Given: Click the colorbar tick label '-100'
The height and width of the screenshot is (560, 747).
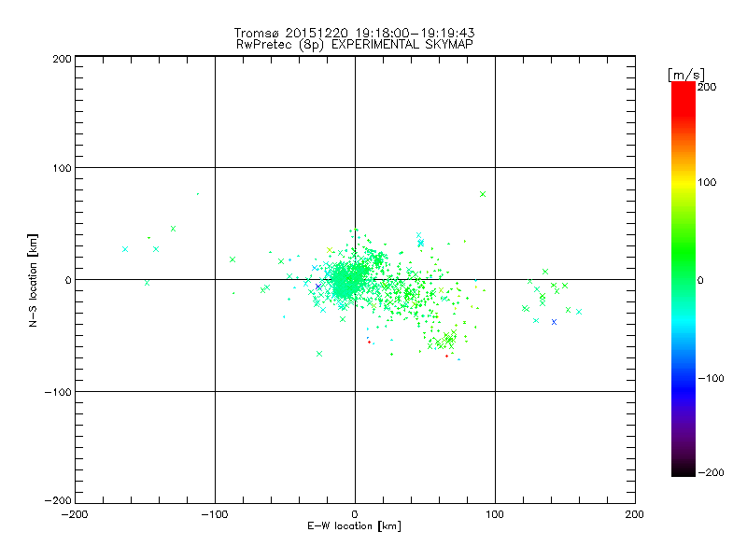Looking at the screenshot, I should pyautogui.click(x=711, y=379).
